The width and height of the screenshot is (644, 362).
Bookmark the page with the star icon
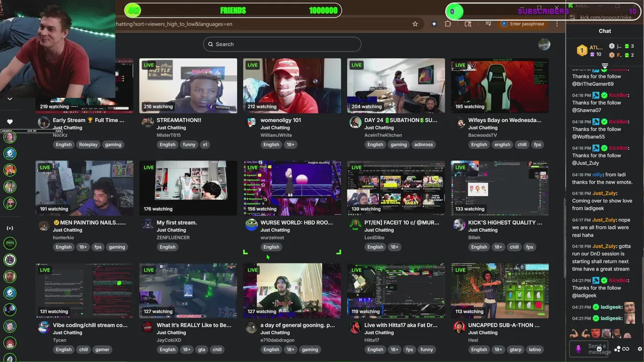415,24
